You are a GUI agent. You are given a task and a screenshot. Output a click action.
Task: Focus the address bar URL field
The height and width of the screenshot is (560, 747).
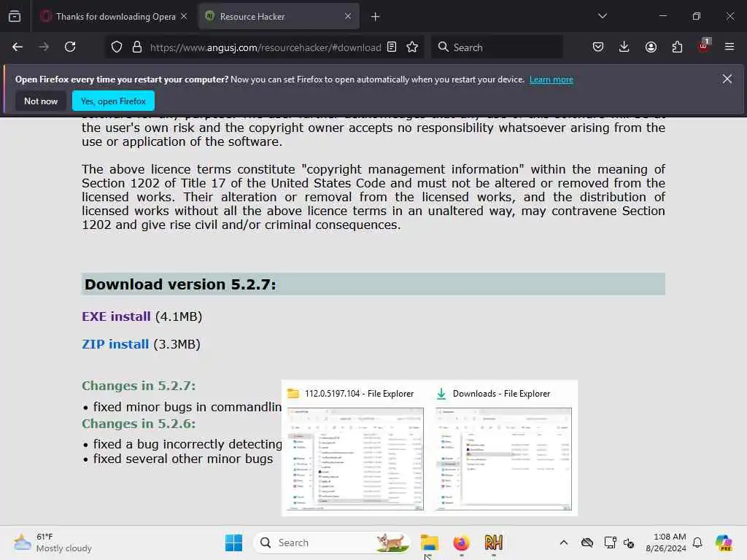[x=265, y=47]
